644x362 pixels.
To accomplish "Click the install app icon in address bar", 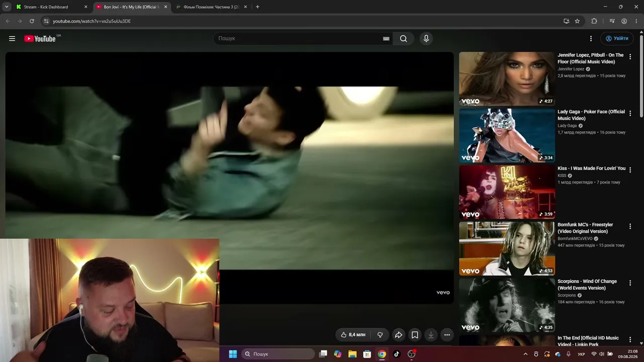I will 566,21.
